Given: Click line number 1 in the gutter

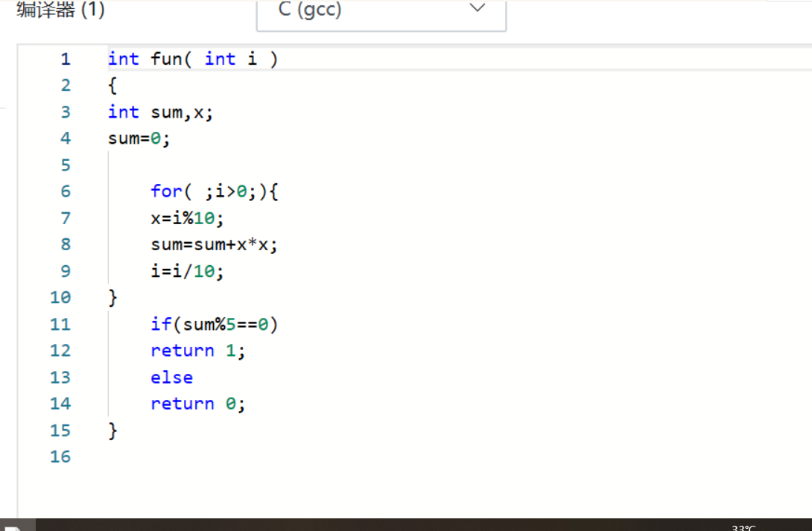Looking at the screenshot, I should click(66, 59).
